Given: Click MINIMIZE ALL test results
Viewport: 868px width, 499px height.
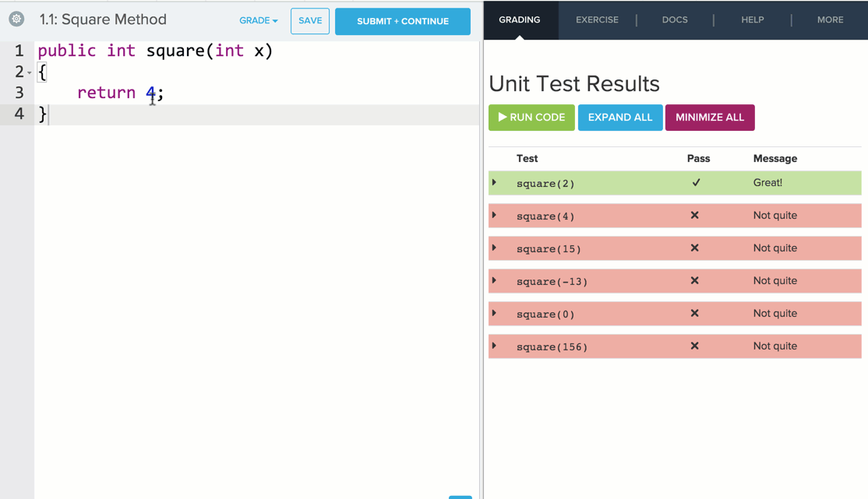Looking at the screenshot, I should [710, 118].
